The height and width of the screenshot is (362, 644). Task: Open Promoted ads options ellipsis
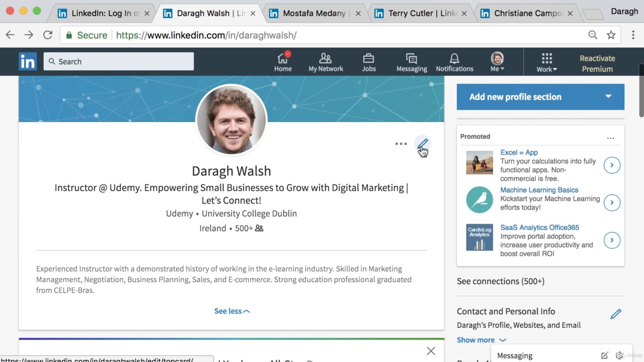(x=610, y=138)
